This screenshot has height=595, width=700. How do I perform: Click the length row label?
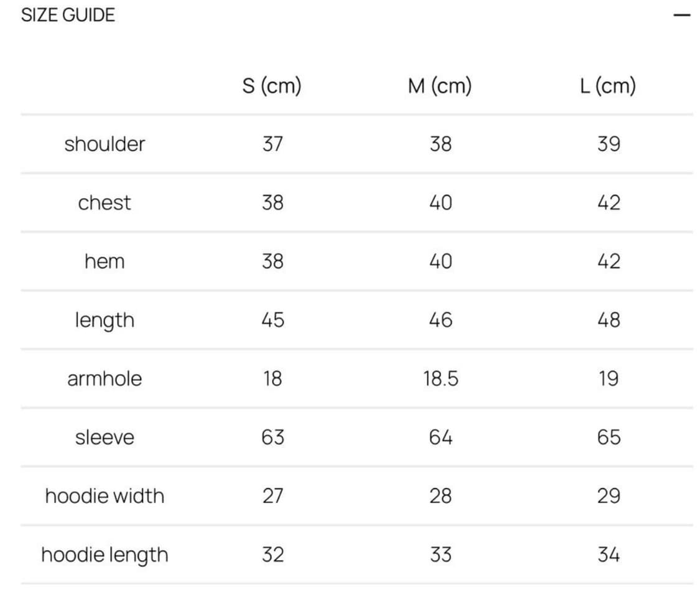[x=105, y=321]
